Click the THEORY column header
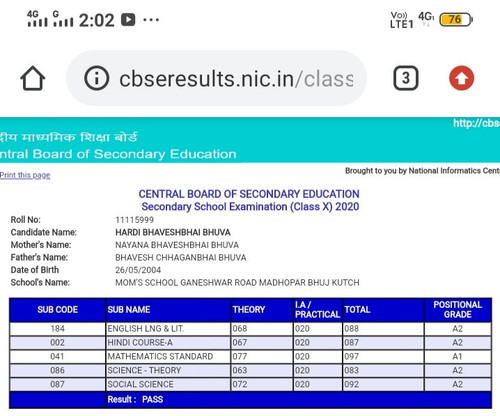 (262, 310)
